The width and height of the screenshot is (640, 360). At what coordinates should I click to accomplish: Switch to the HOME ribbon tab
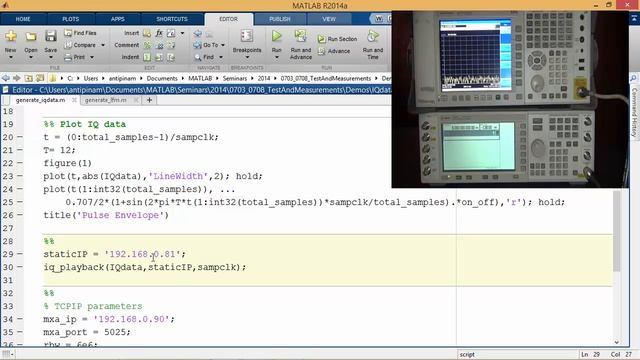(23, 19)
